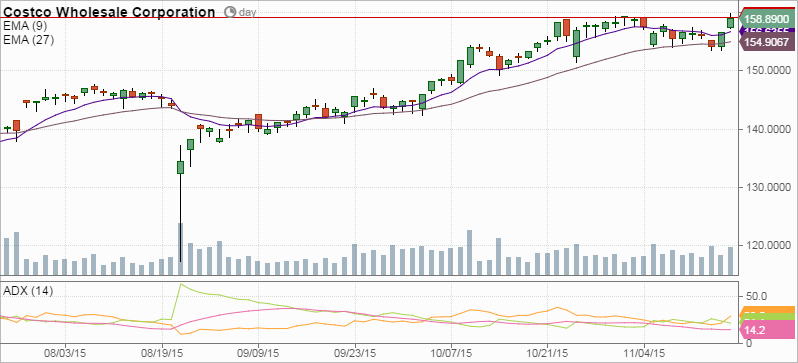This screenshot has width=798, height=363.
Task: Click the 158.8900 current price tag
Action: tap(768, 20)
